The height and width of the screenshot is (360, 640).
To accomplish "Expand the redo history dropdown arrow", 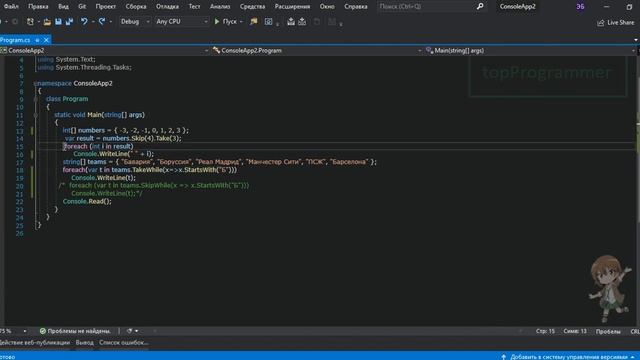I will point(111,22).
